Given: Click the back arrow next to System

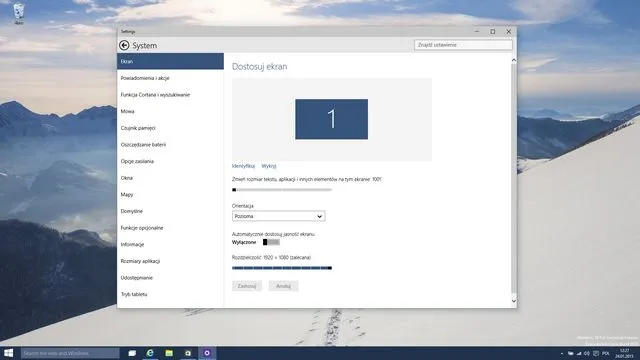Looking at the screenshot, I should tap(124, 45).
